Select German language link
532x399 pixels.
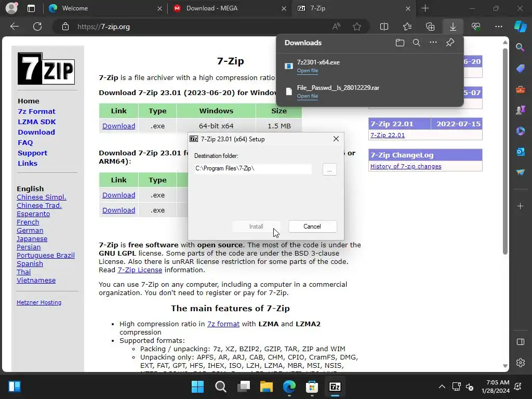pyautogui.click(x=30, y=230)
